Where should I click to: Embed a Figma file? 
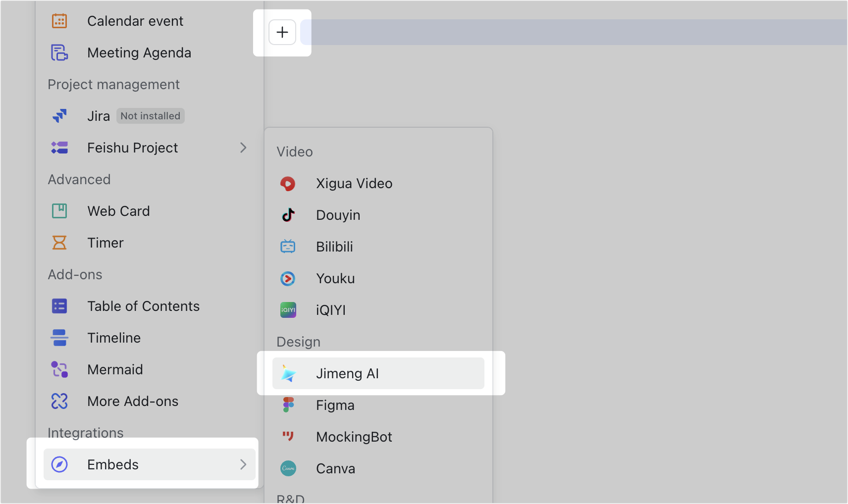(378, 405)
